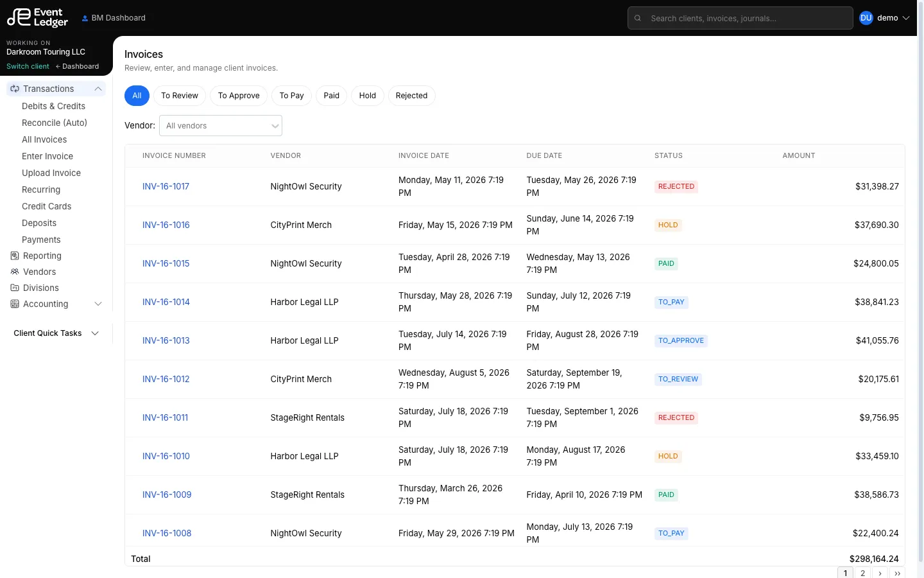Click the next page arrow
This screenshot has height=578, width=924.
(880, 573)
